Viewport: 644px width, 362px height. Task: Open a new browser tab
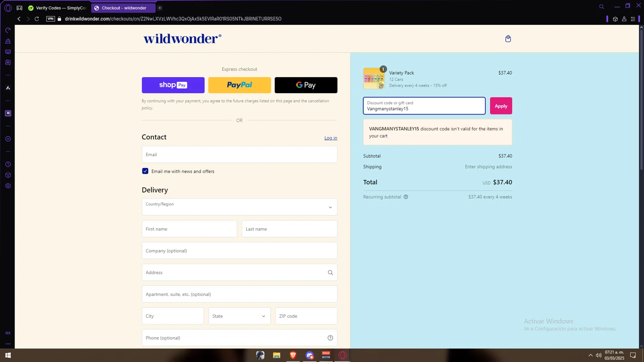tap(160, 8)
